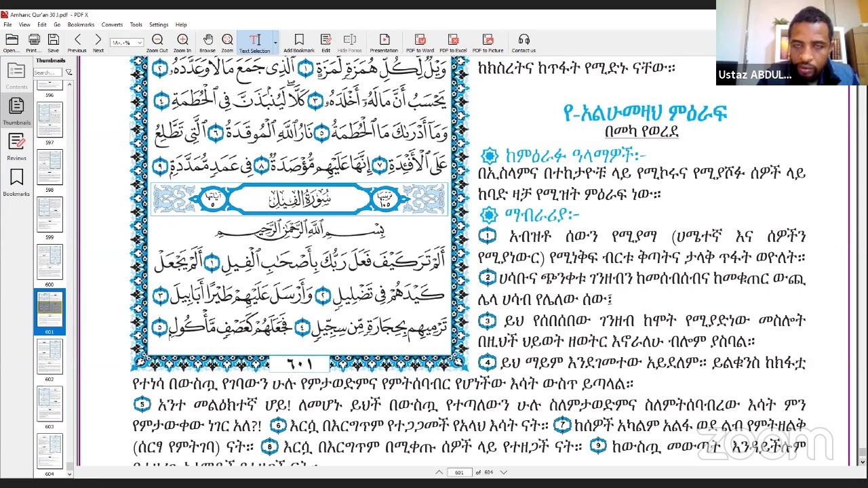Screen dimensions: 868x488
Task: Click the page number 601 at page bottom
Action: click(299, 365)
